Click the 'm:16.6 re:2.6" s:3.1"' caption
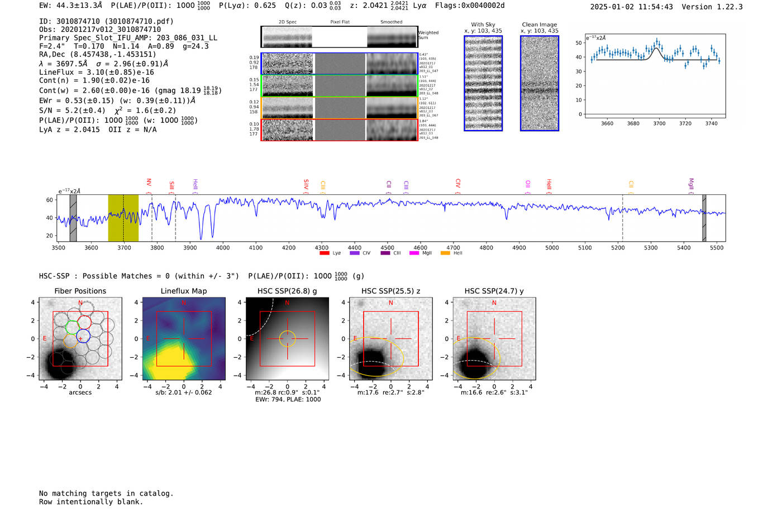 [494, 392]
